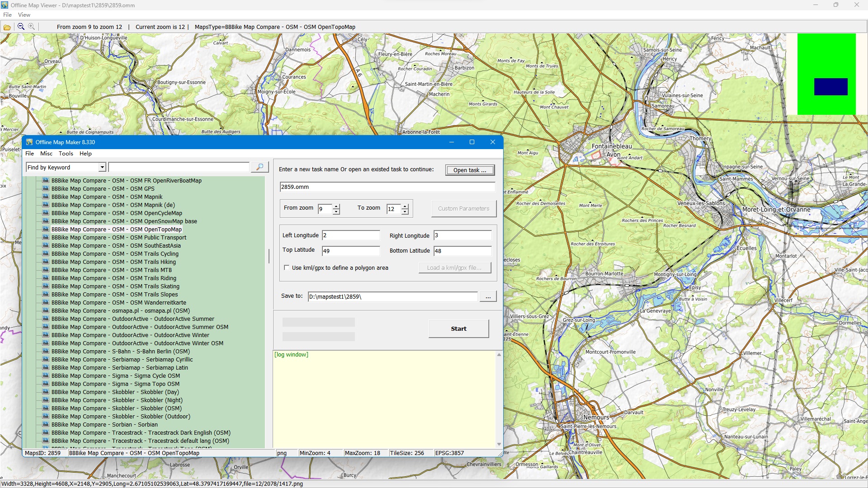Viewport: 868px width, 488px height.
Task: Click the Start button
Action: pos(458,328)
